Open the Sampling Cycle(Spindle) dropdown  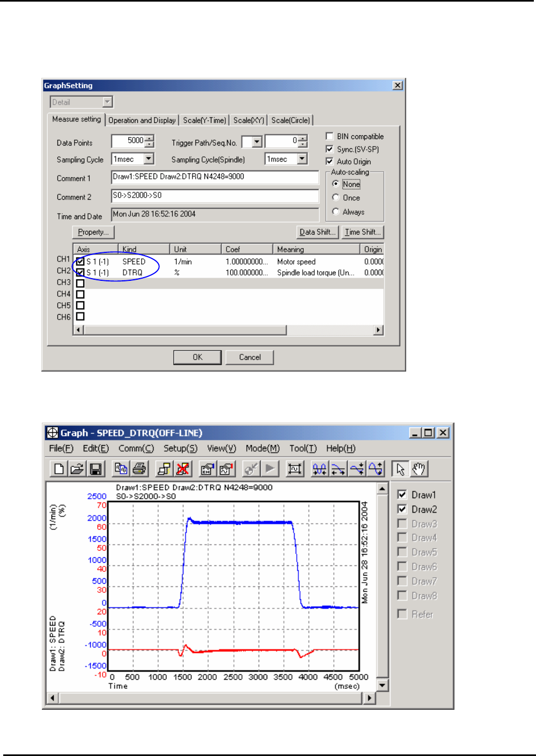tap(302, 159)
